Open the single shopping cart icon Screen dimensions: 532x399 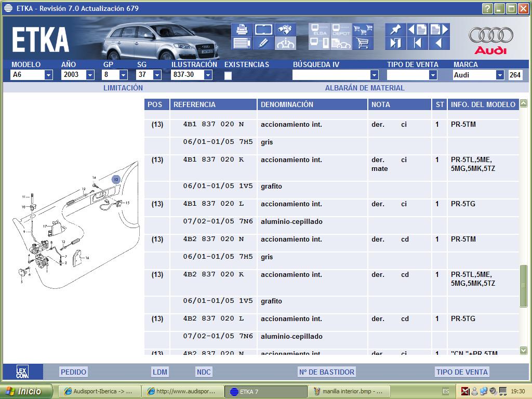(x=362, y=43)
